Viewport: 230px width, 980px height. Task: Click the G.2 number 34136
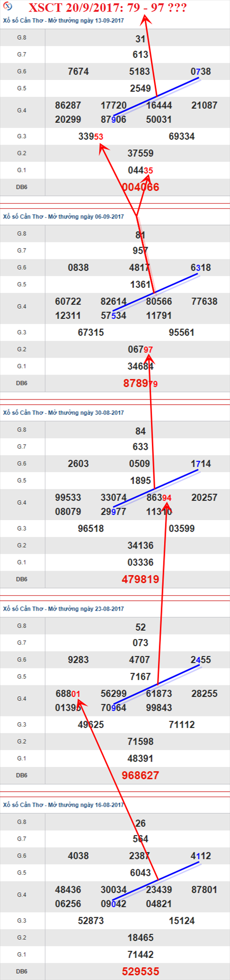tap(140, 546)
